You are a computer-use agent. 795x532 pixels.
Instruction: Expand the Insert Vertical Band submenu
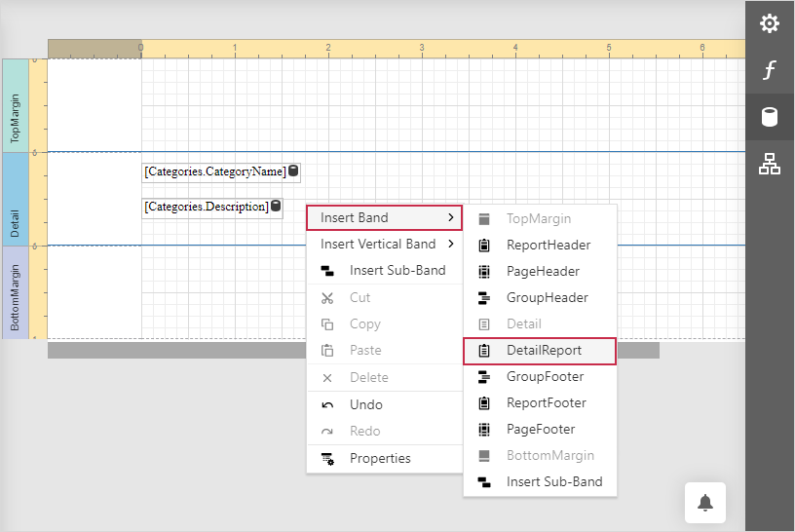pyautogui.click(x=384, y=244)
